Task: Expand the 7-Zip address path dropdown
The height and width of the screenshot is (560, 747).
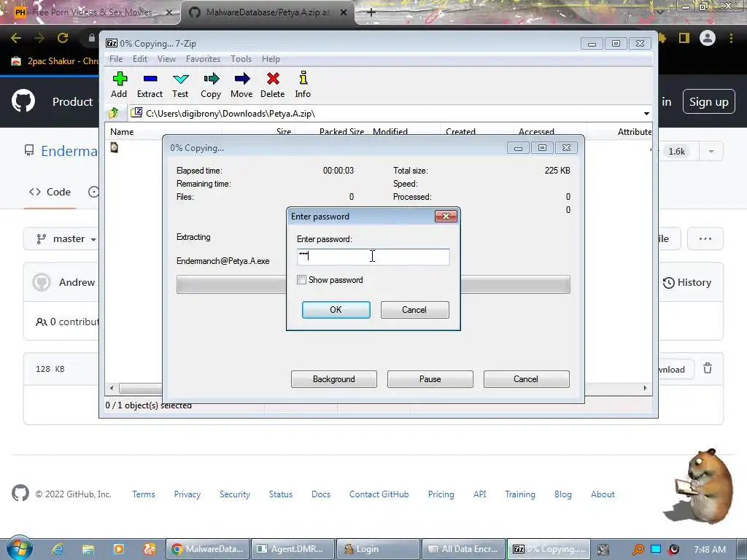Action: (x=646, y=113)
